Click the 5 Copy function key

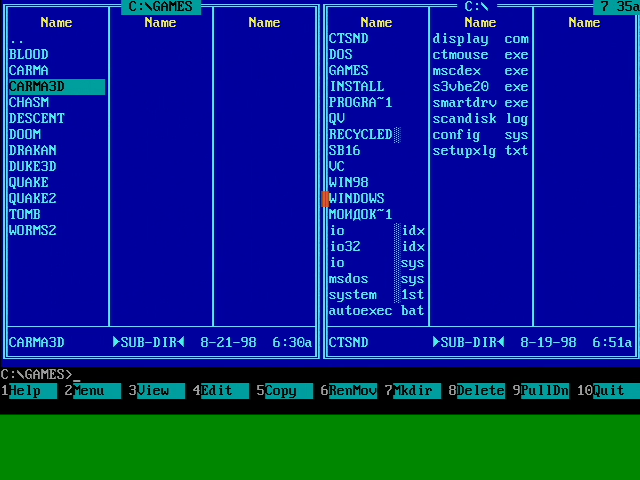(285, 391)
